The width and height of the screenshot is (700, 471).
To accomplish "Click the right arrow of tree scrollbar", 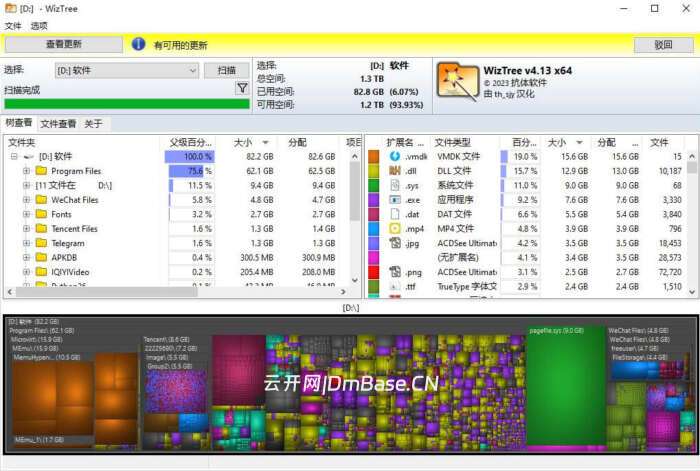I will (343, 292).
